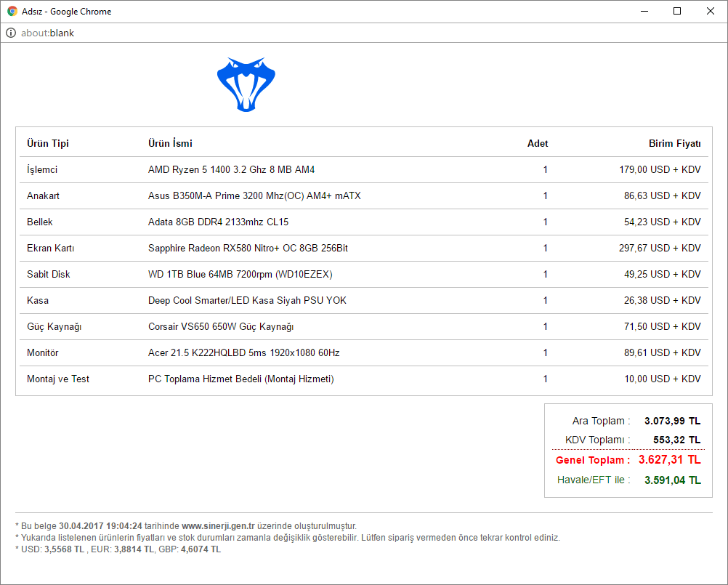Click the 3.591,04 TL transfer price
728x585 pixels.
point(673,480)
